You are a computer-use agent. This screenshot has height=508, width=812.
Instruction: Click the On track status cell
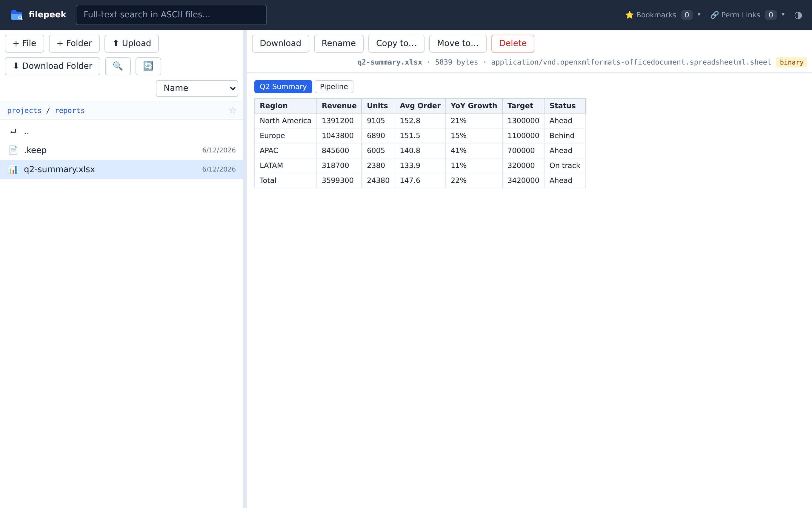[565, 166]
